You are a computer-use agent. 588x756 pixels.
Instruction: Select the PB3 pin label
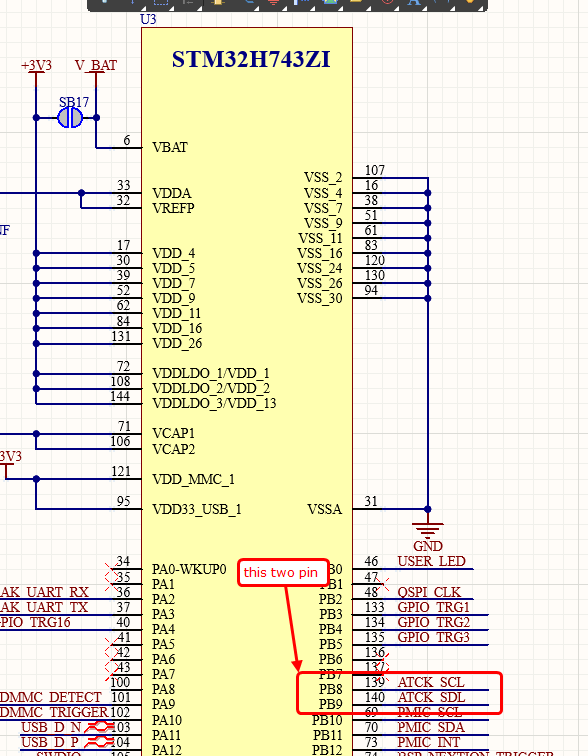pyautogui.click(x=331, y=614)
